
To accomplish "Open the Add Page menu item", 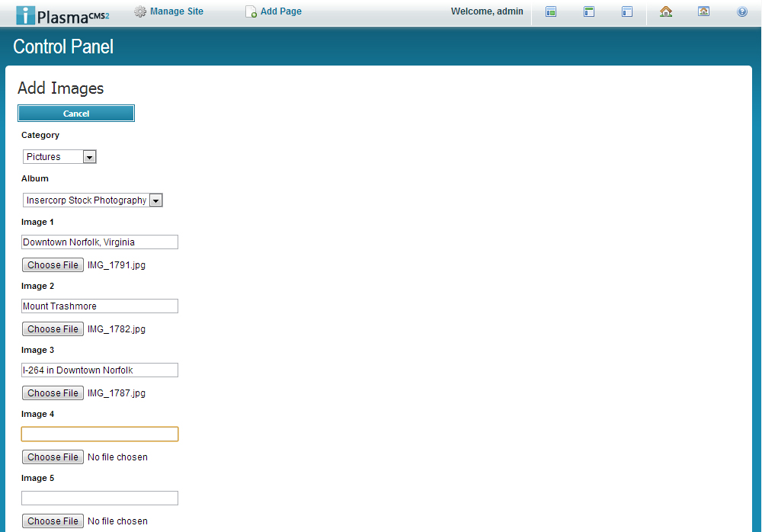I will [x=281, y=11].
